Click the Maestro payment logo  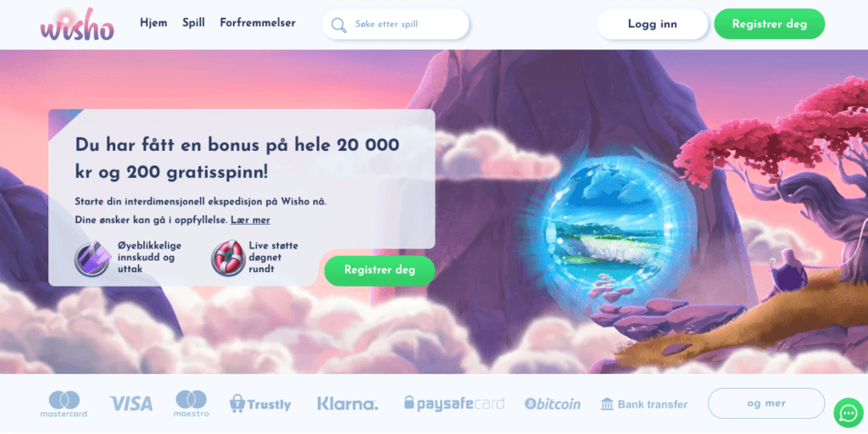(191, 403)
